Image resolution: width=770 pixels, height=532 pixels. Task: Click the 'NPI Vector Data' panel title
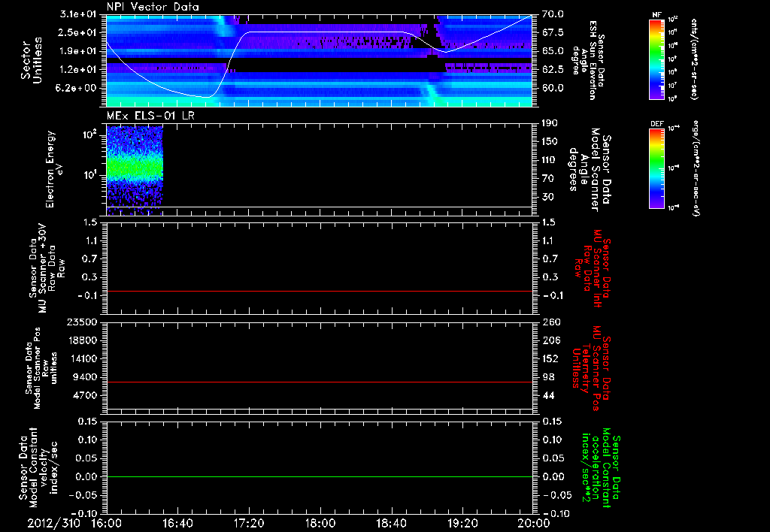[153, 7]
